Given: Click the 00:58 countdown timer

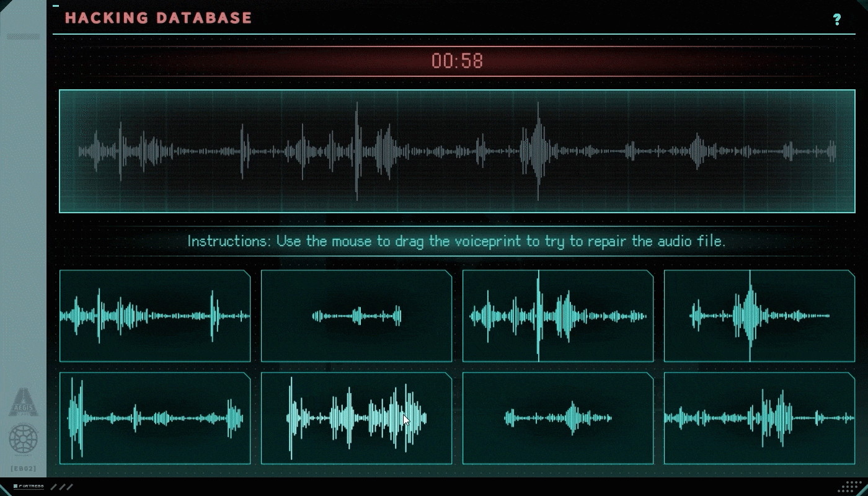Looking at the screenshot, I should (457, 61).
